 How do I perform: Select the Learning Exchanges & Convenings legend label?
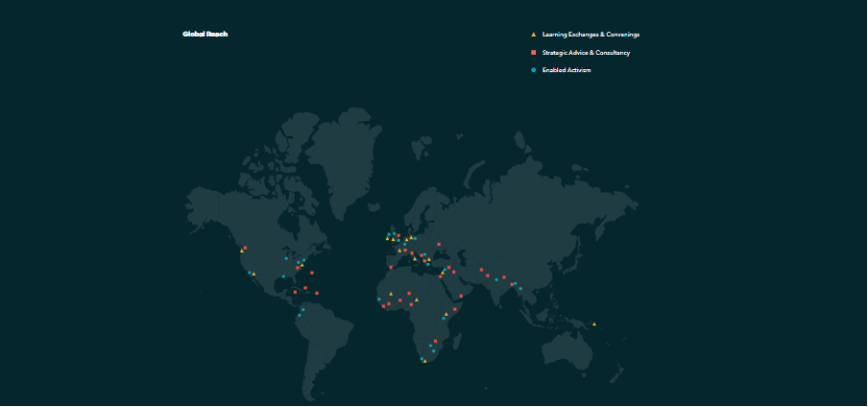(591, 35)
